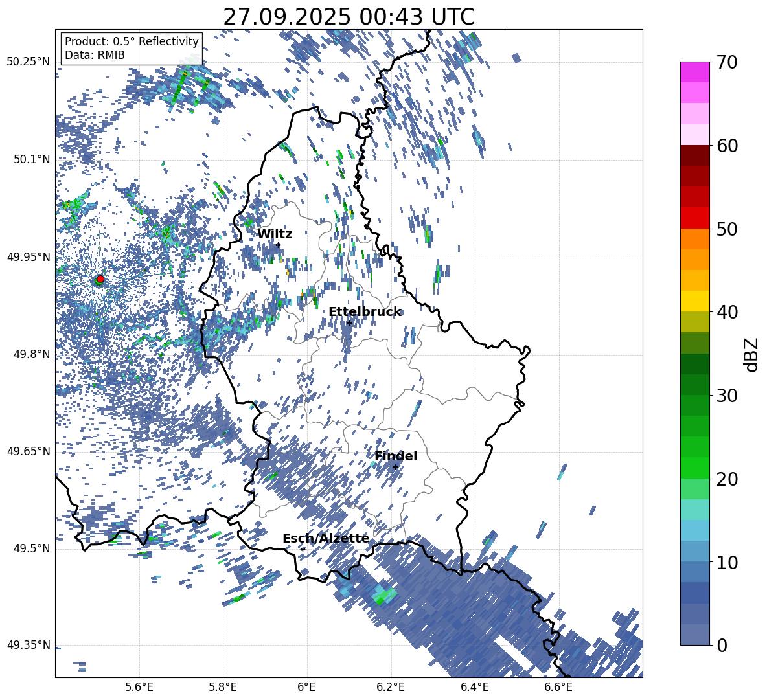Click the 49.5°N latitude label

click(32, 548)
